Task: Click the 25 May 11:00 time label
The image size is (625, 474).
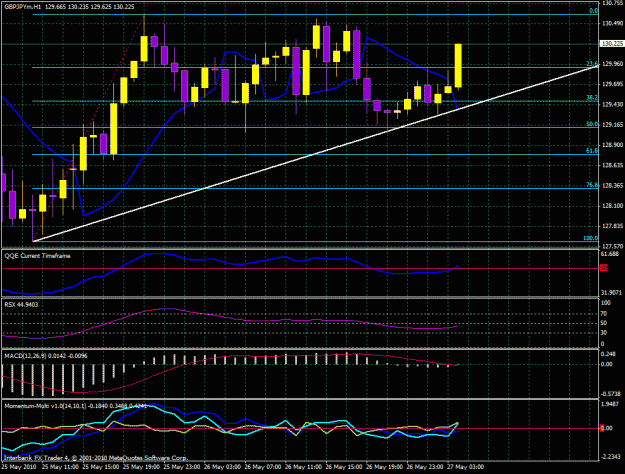Action: (60, 467)
